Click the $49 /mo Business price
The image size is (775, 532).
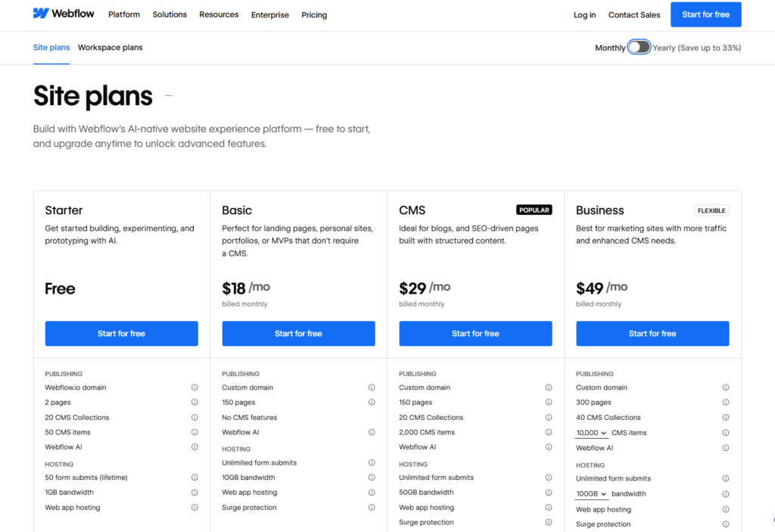[x=602, y=288]
